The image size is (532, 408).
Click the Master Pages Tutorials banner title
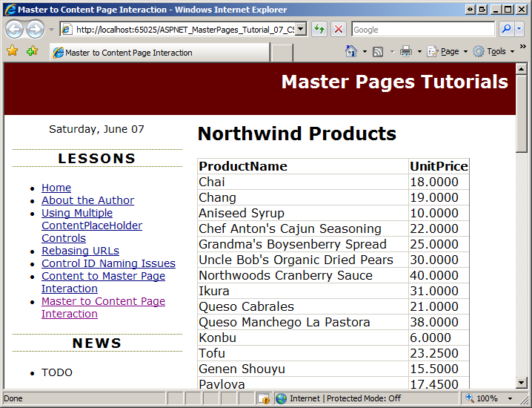(395, 82)
